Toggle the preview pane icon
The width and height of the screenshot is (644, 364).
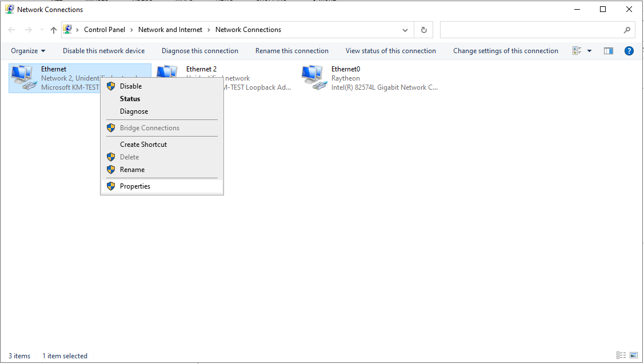[609, 51]
